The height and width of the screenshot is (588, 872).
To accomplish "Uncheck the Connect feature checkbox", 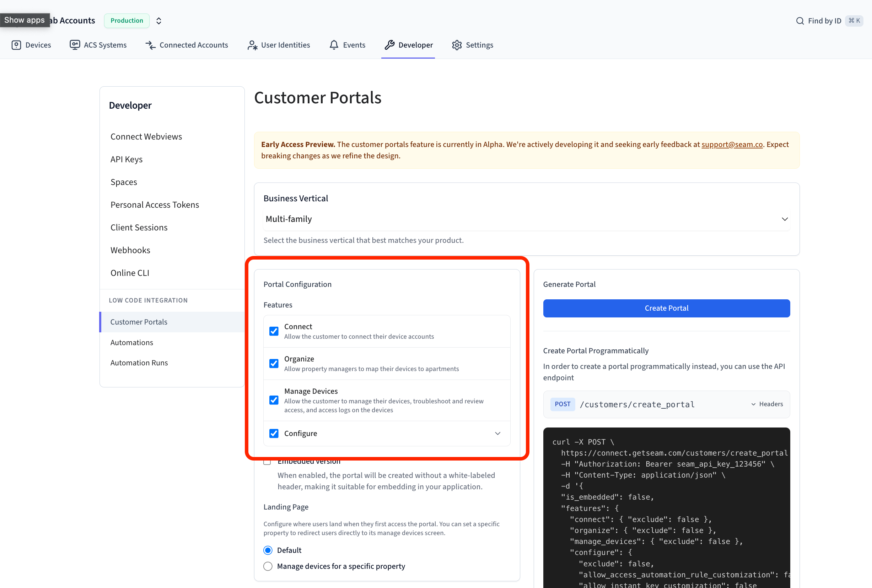I will tap(274, 331).
